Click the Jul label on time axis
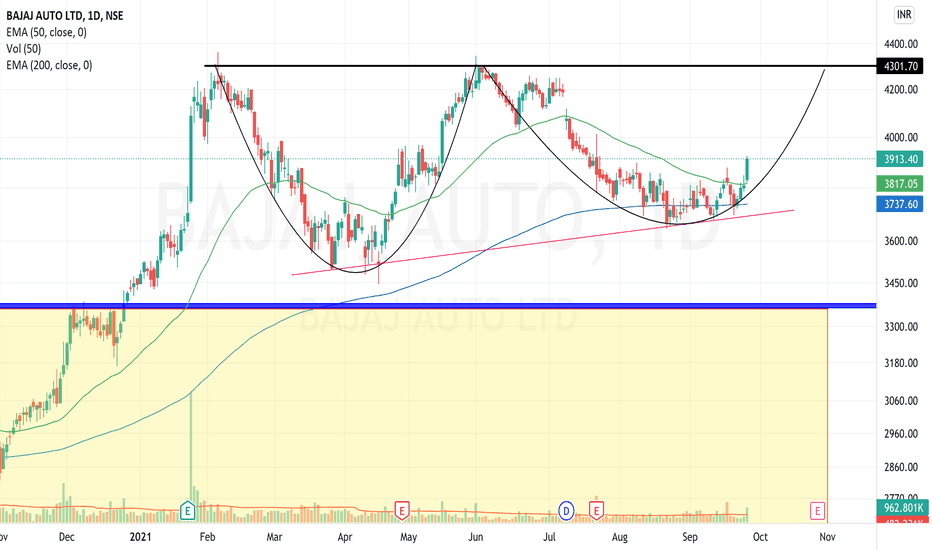Image resolution: width=932 pixels, height=550 pixels. pyautogui.click(x=550, y=537)
